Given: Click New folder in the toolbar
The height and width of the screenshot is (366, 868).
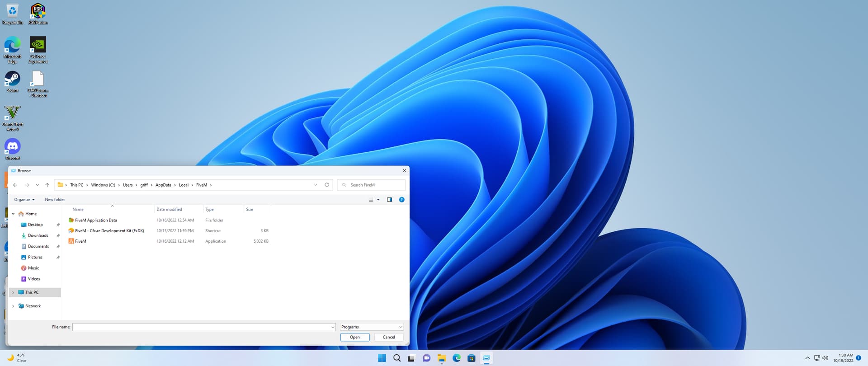Looking at the screenshot, I should (55, 200).
